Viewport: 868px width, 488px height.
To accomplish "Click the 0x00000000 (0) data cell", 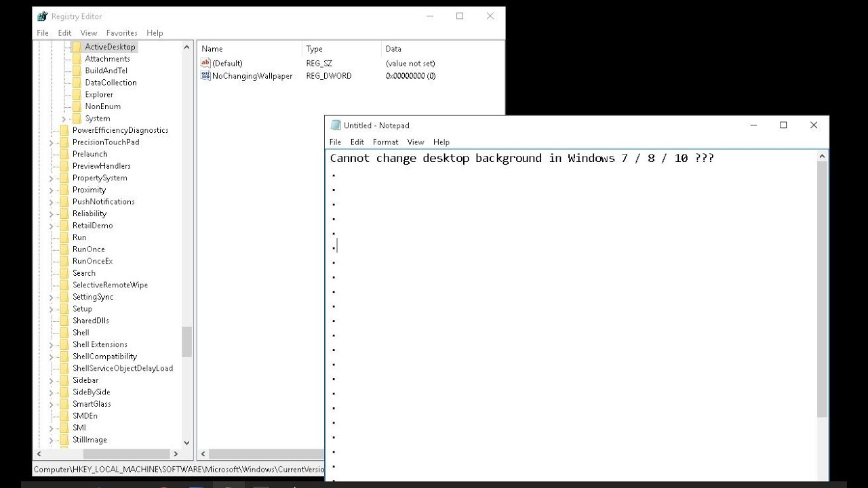I will [411, 76].
